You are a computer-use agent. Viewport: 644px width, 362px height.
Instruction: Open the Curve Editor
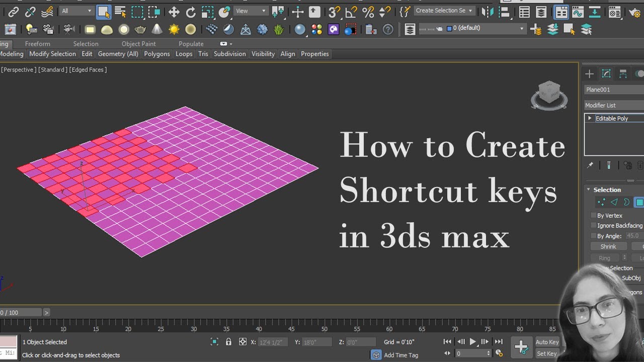tap(578, 12)
